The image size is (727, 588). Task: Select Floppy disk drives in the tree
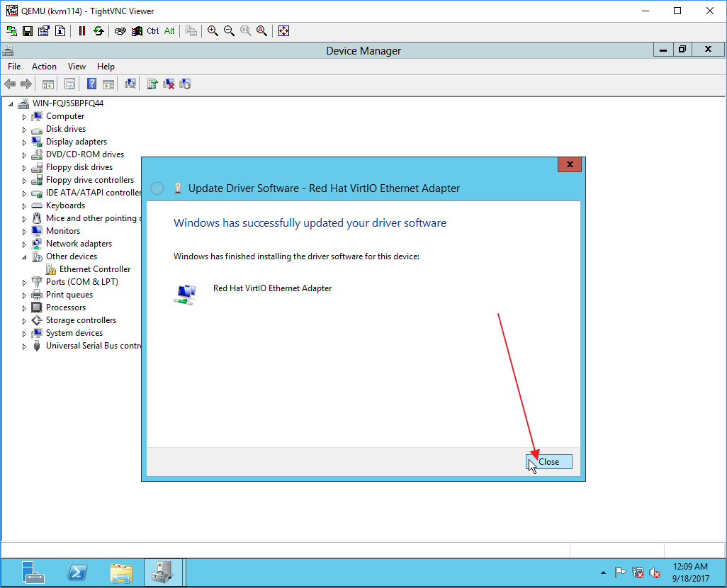[79, 167]
